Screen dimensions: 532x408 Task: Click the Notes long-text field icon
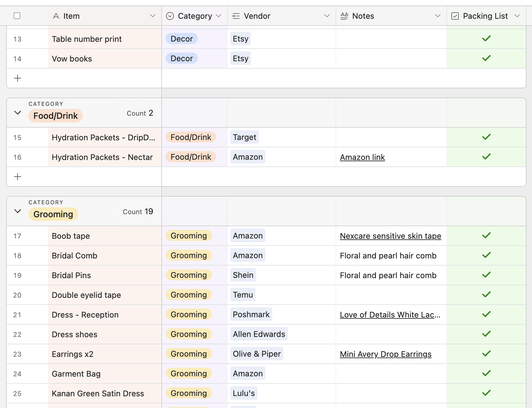(x=344, y=16)
